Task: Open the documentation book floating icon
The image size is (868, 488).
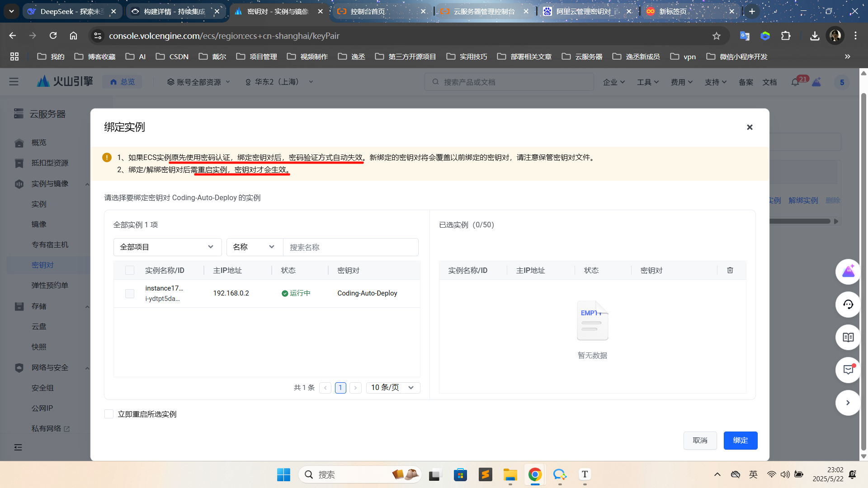Action: point(848,337)
